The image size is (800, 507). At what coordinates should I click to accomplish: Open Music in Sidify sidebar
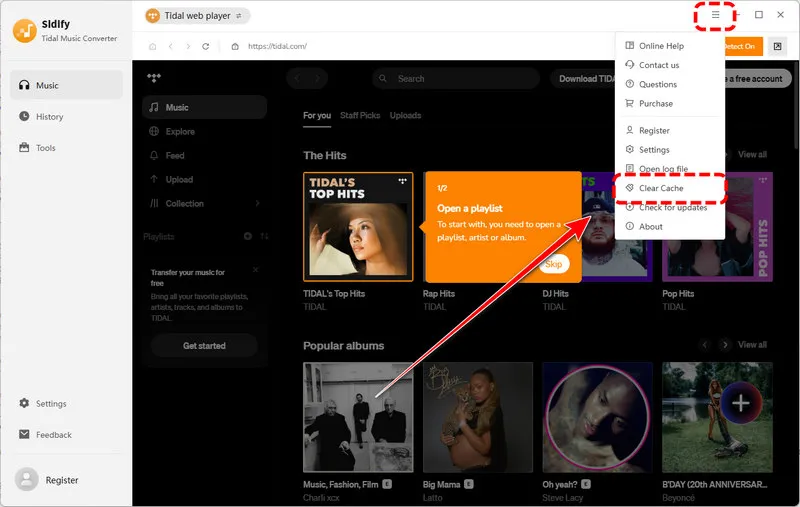[66, 85]
